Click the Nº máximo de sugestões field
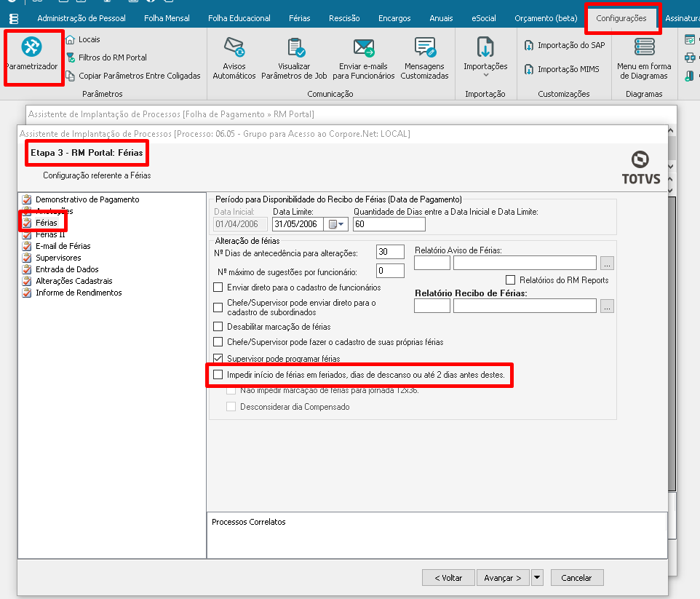Image resolution: width=700 pixels, height=599 pixels. point(390,271)
